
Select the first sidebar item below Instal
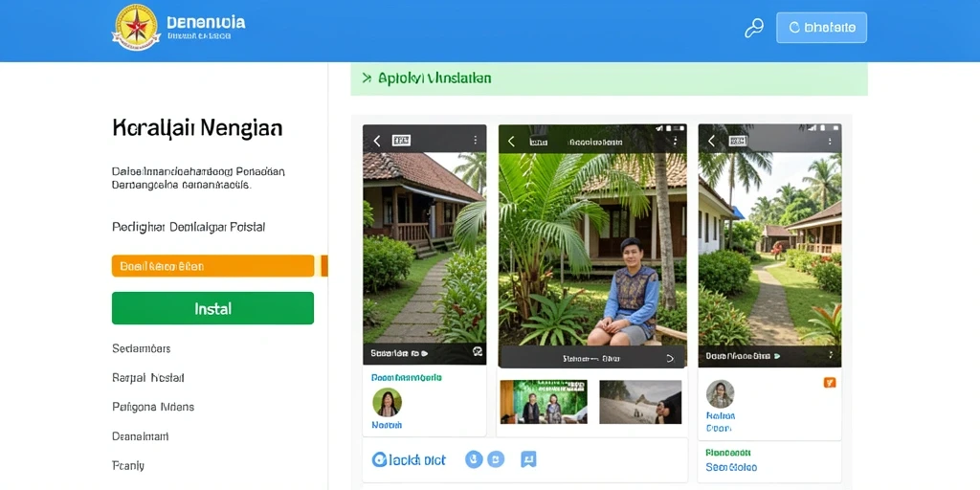(142, 348)
